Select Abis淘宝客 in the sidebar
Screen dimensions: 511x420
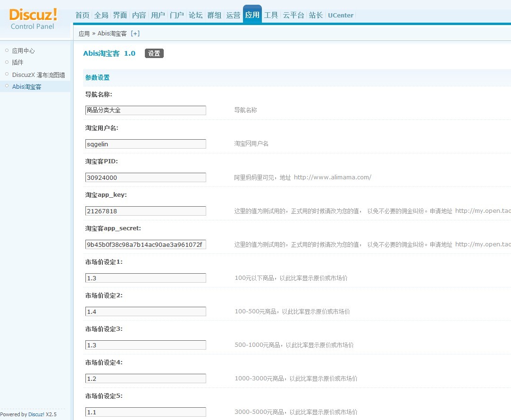pos(26,87)
